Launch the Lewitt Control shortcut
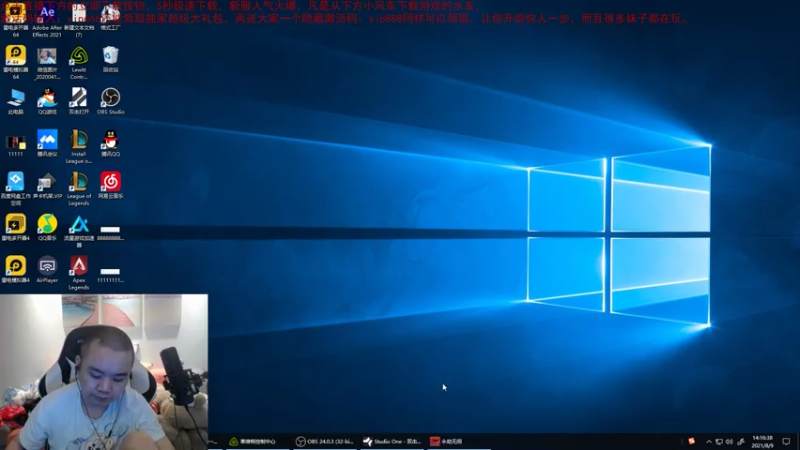The height and width of the screenshot is (450, 800). tap(79, 63)
